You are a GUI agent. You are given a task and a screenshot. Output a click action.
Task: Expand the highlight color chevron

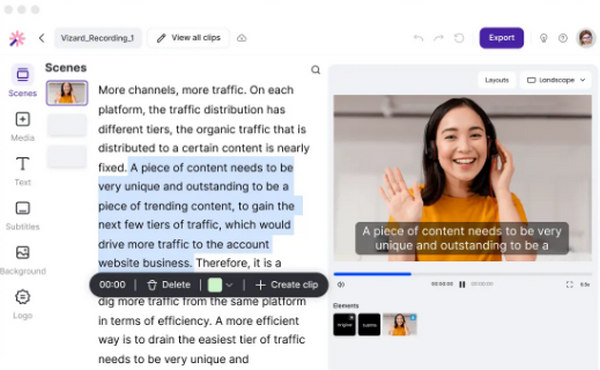point(229,285)
